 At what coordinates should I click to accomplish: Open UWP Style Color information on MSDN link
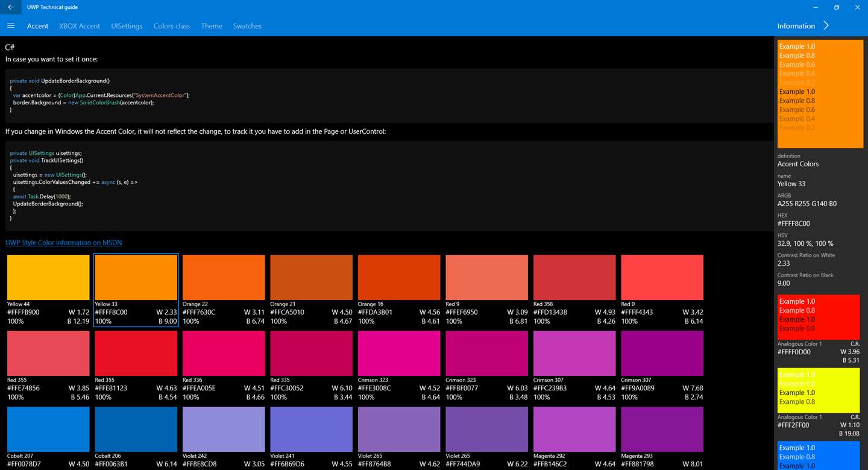63,243
